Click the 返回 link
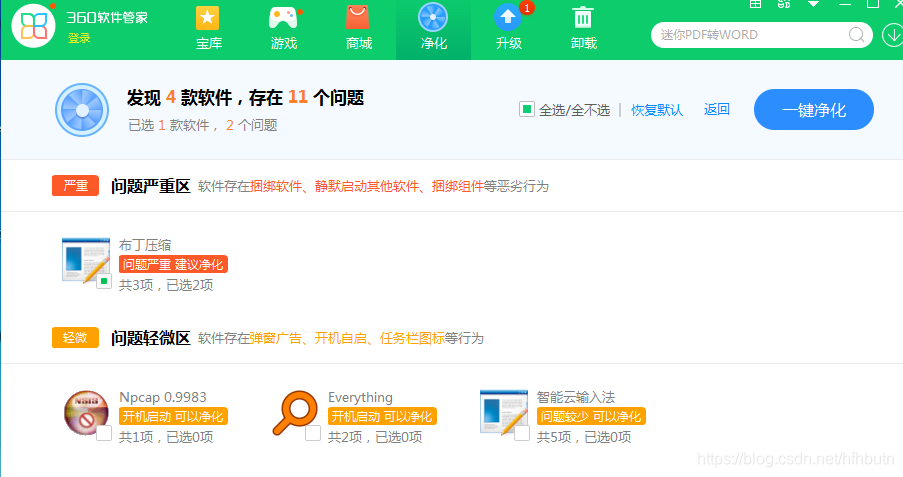This screenshot has height=477, width=903. [x=716, y=109]
